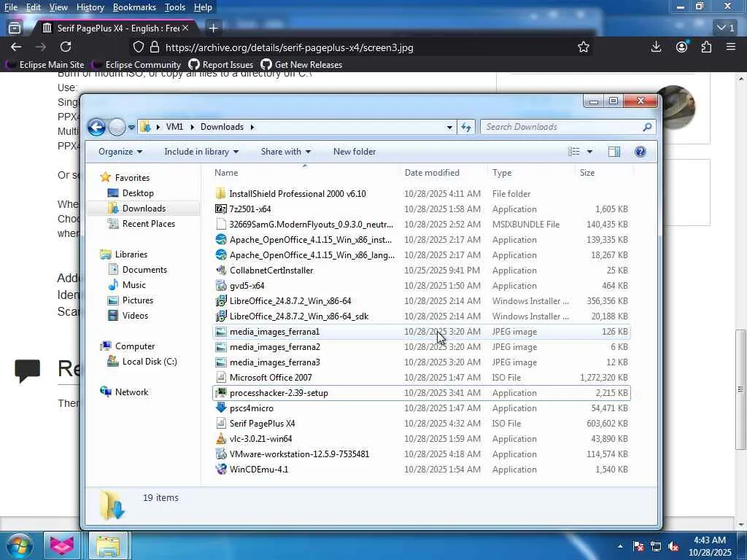Image resolution: width=747 pixels, height=560 pixels.
Task: Click the muted volume tray icon
Action: (673, 547)
